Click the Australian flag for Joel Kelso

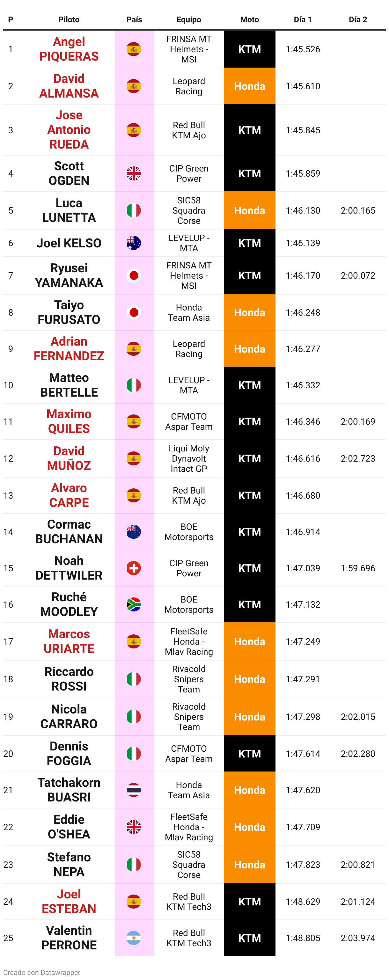coord(134,243)
